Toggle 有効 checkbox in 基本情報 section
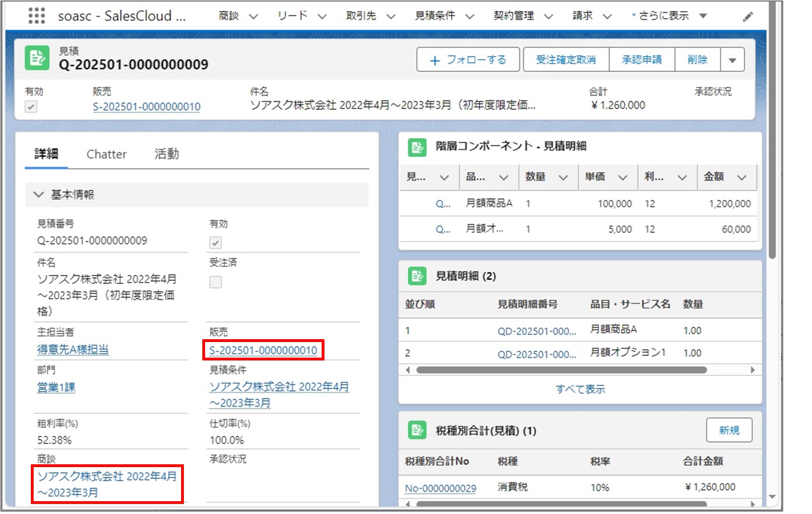This screenshot has height=514, width=812. point(216,243)
